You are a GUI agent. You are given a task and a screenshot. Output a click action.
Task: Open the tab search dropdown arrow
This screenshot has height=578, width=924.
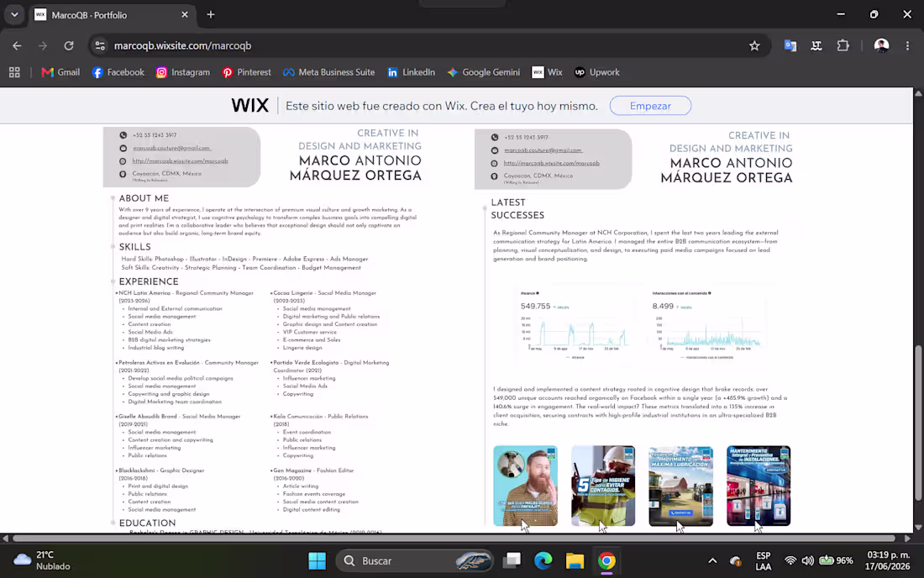coord(14,15)
